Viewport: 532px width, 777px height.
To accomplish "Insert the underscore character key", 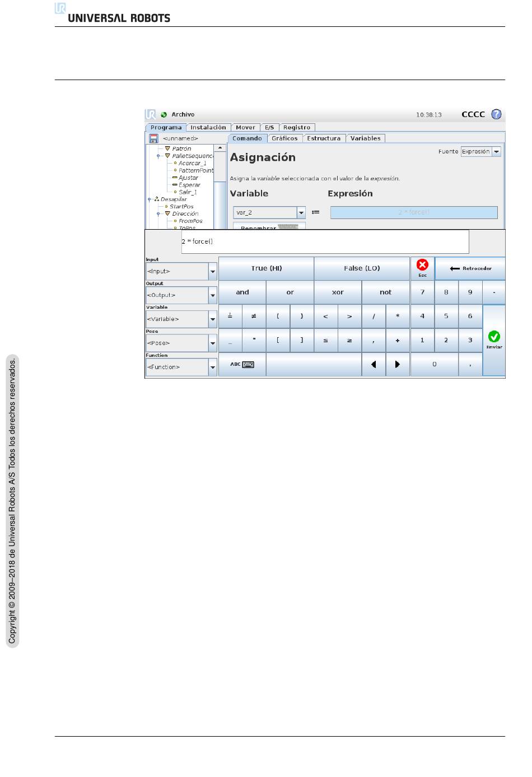I will pos(230,340).
